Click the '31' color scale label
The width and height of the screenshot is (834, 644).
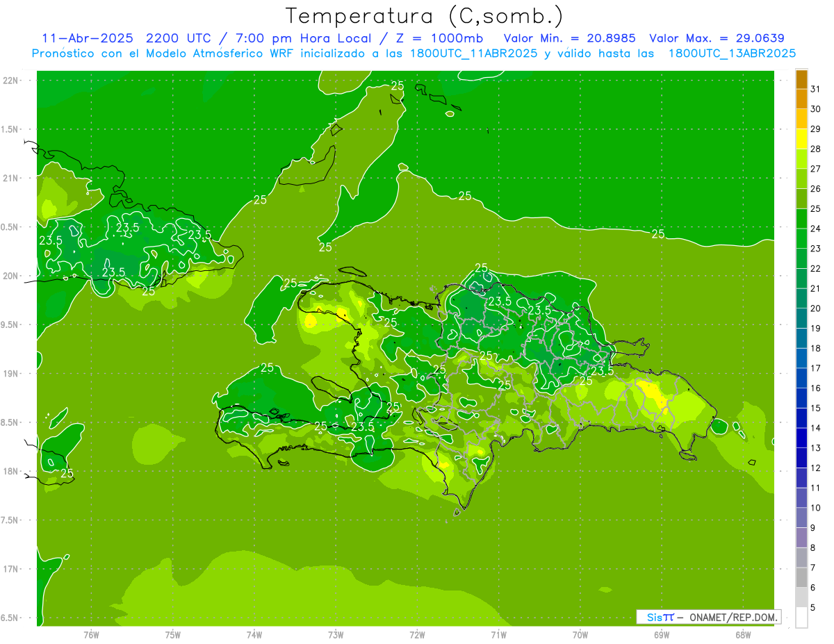pyautogui.click(x=815, y=89)
